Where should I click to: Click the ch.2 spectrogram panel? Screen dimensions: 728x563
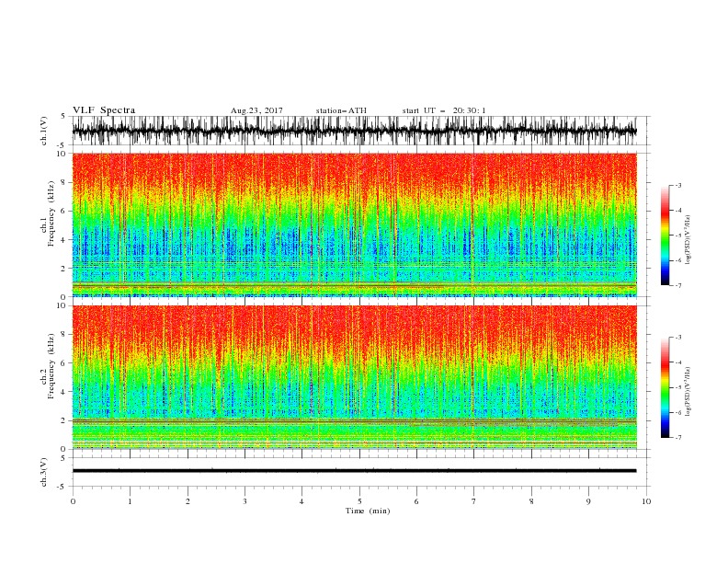[x=355, y=377]
